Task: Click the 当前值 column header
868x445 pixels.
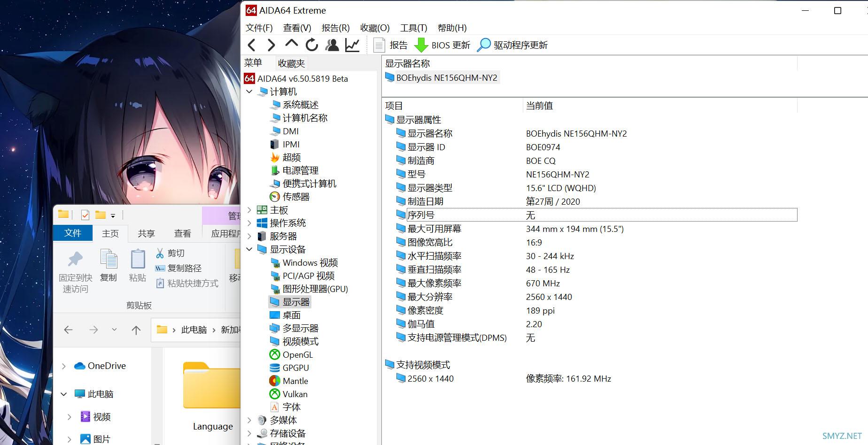Action: [660, 106]
